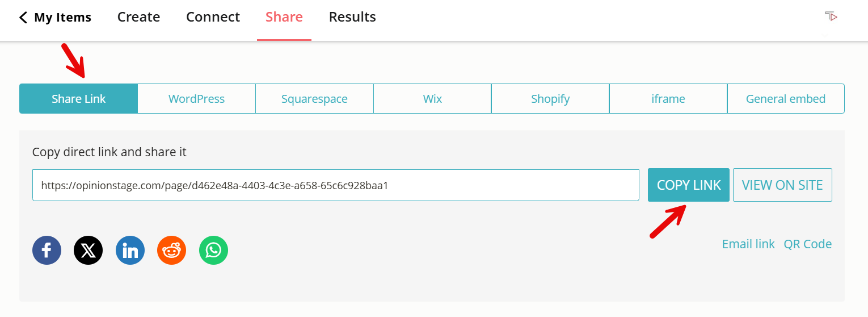Viewport: 868px width, 317px height.
Task: Switch to the Results tab
Action: pyautogui.click(x=352, y=17)
